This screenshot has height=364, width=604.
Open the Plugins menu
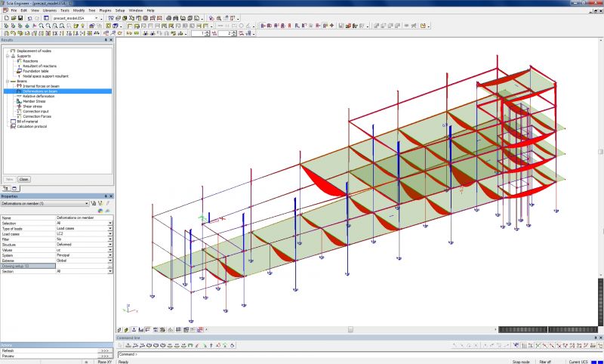coord(104,11)
